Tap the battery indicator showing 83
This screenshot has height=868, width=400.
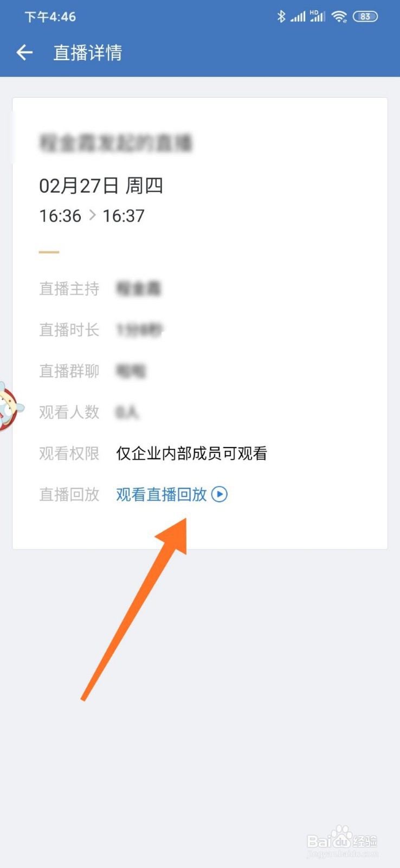(x=365, y=16)
